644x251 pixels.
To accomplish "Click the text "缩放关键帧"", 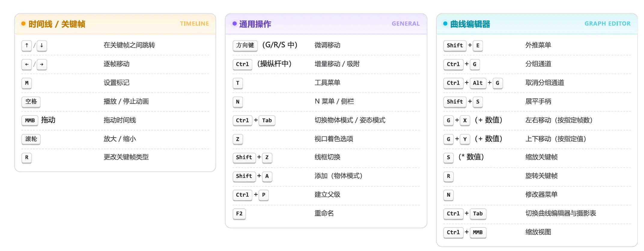I will pos(542,157).
